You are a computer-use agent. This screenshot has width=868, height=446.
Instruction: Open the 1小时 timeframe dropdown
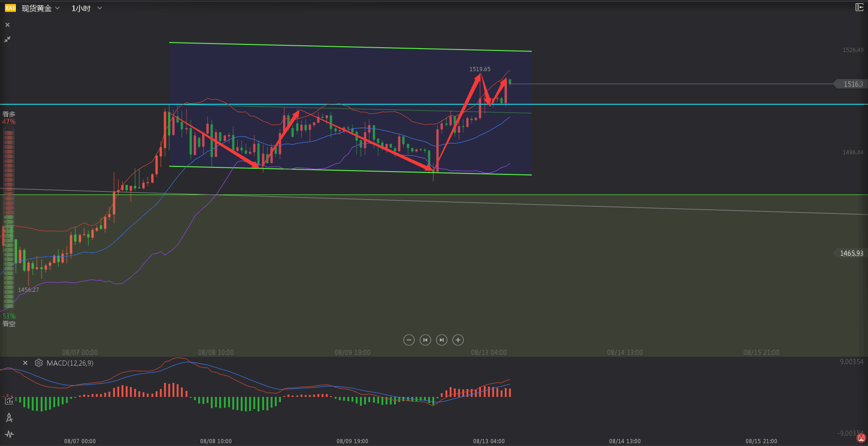[86, 8]
